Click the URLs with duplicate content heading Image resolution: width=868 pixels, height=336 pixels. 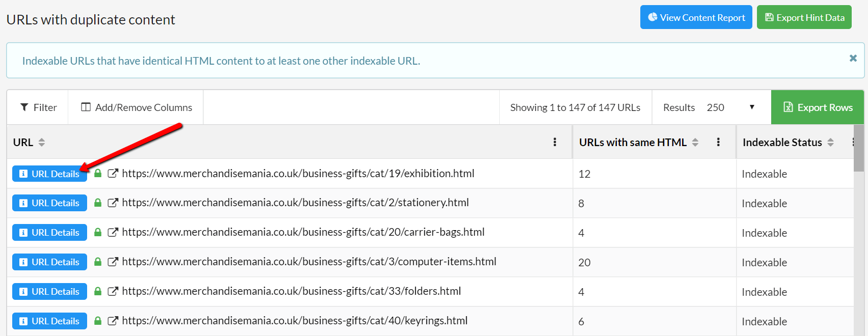point(91,19)
